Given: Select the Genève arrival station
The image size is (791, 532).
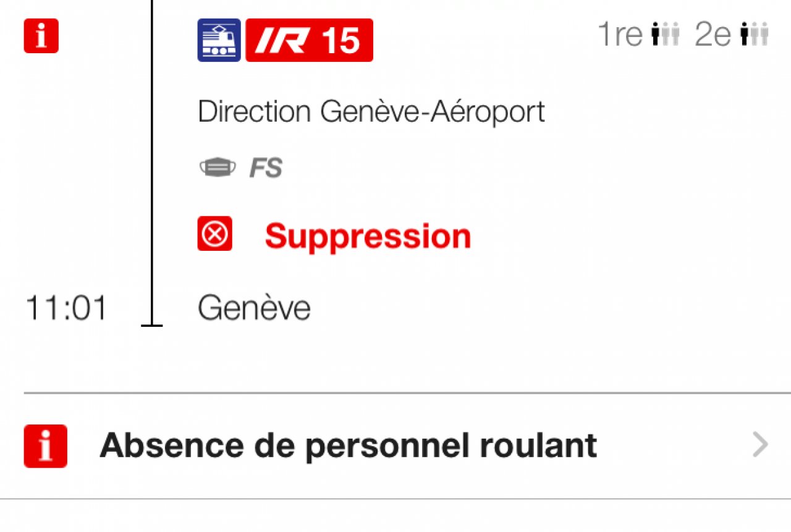Looking at the screenshot, I should click(254, 308).
